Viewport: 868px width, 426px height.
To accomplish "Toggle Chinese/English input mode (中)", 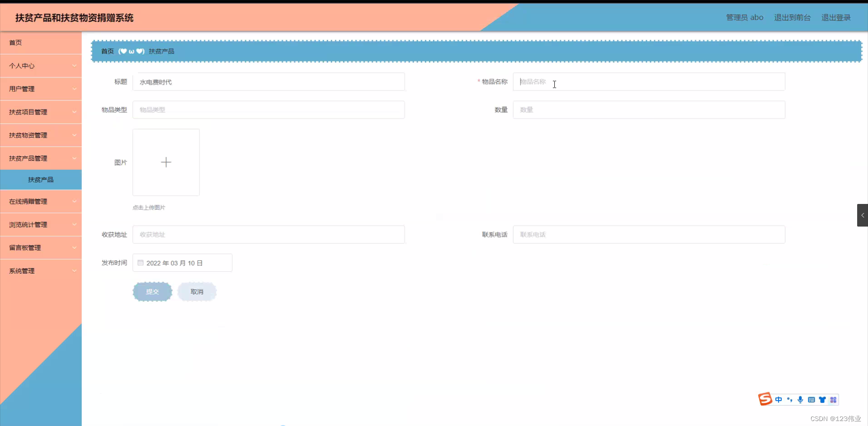I will point(779,399).
